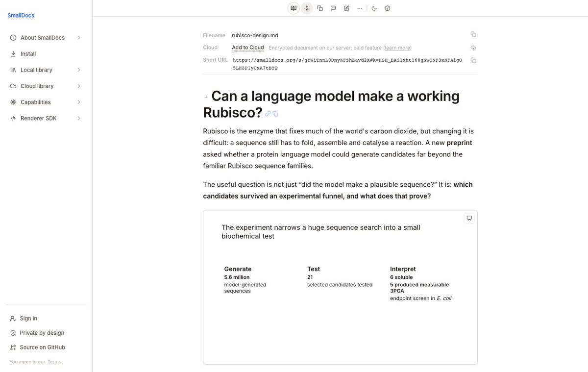Open the edit pencil icon in toolbar
This screenshot has height=372, width=588.
[x=346, y=8]
